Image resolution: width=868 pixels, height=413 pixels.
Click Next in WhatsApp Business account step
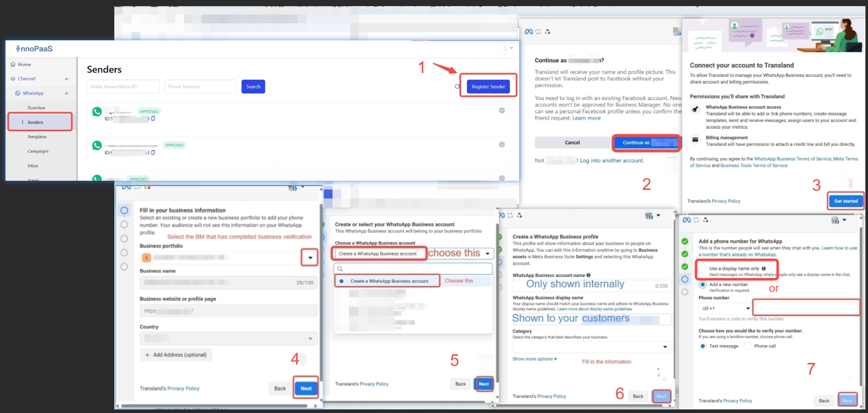click(484, 384)
